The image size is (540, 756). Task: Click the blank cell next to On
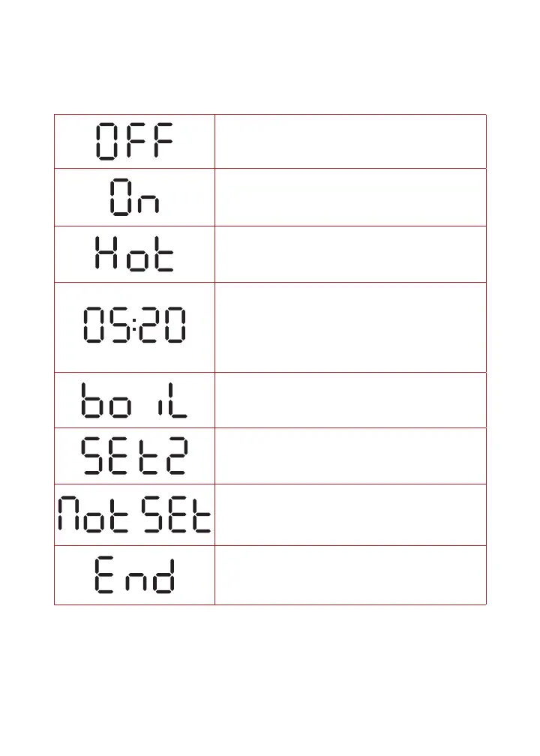(350, 197)
